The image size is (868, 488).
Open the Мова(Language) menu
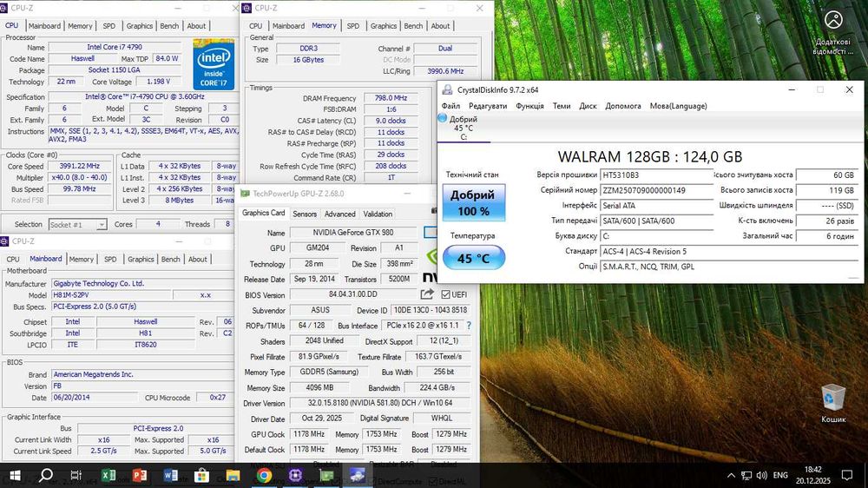click(x=678, y=106)
